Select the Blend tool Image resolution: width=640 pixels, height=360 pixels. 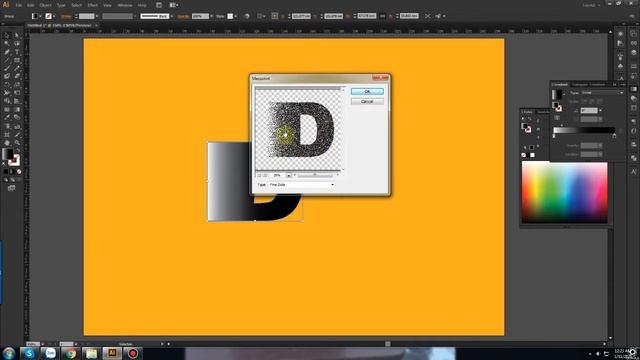pos(17,118)
